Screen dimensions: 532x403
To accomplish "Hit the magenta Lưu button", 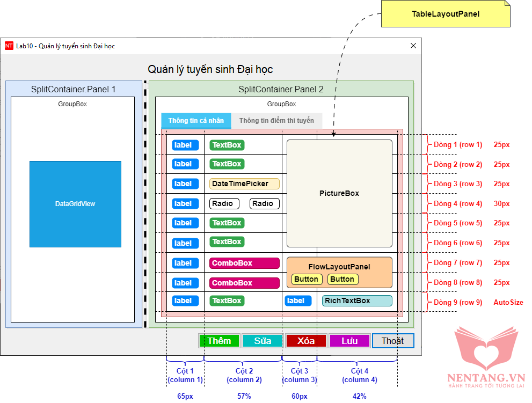I will pyautogui.click(x=349, y=341).
